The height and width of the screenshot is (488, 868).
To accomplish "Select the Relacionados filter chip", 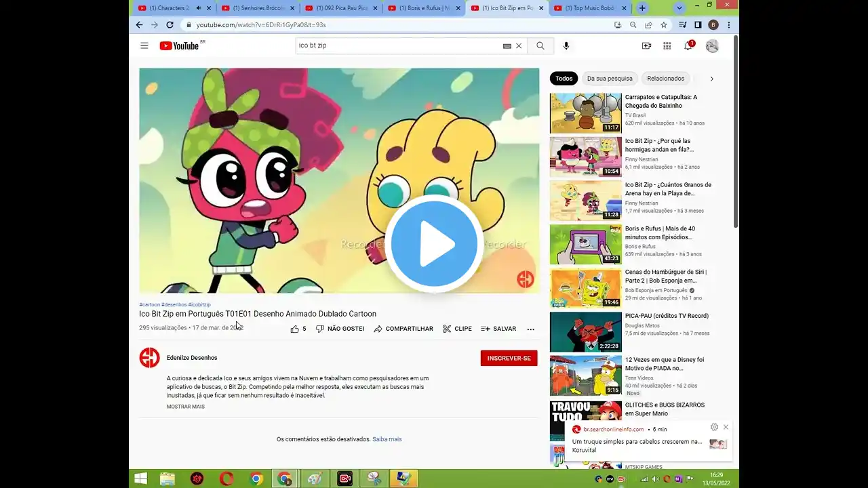I will 666,79.
